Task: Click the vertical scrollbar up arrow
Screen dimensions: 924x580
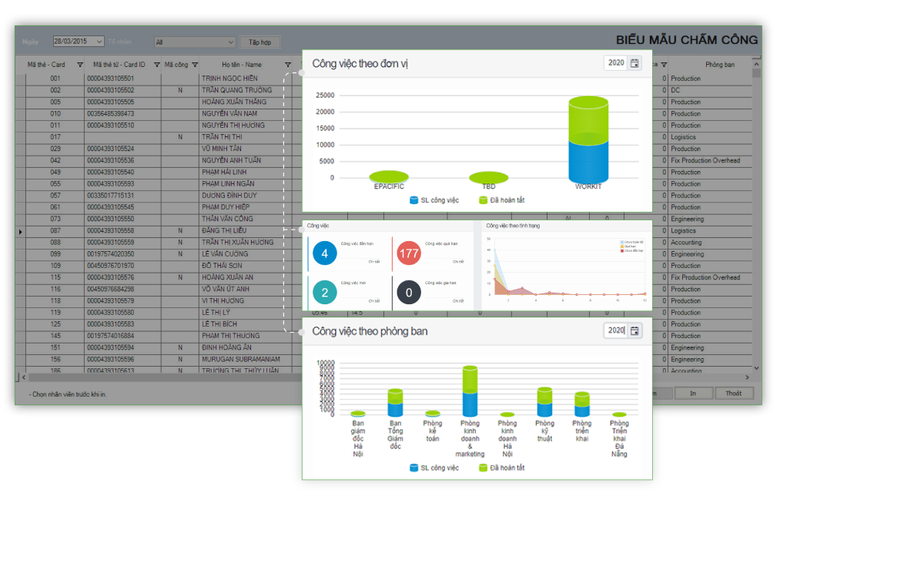Action: [x=756, y=65]
